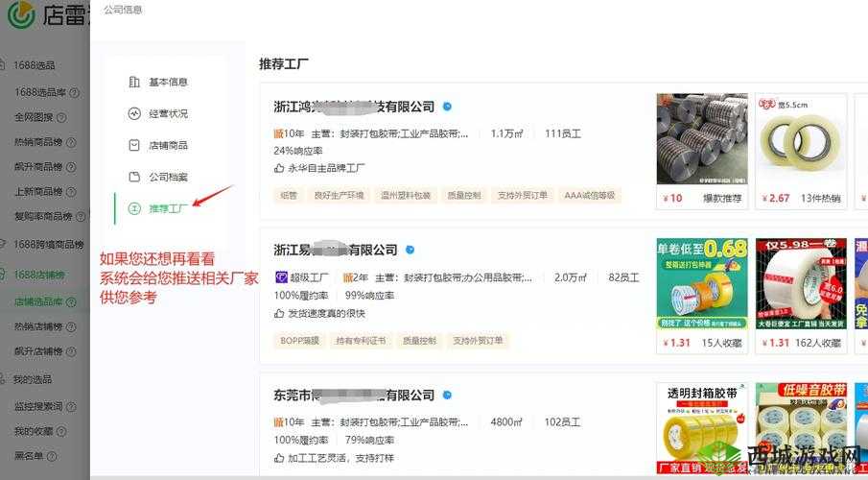
Task: Click help icon next to 店铺选品库
Action: pos(71,302)
